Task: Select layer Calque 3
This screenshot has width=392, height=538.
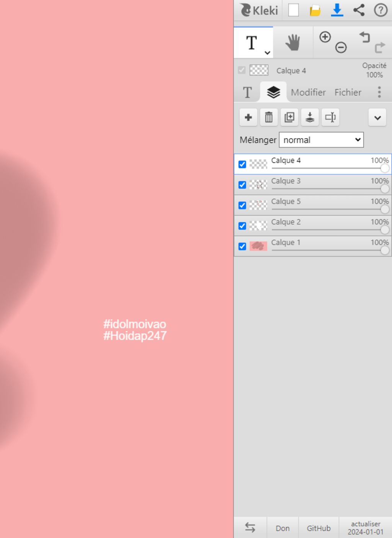Action: pyautogui.click(x=313, y=185)
